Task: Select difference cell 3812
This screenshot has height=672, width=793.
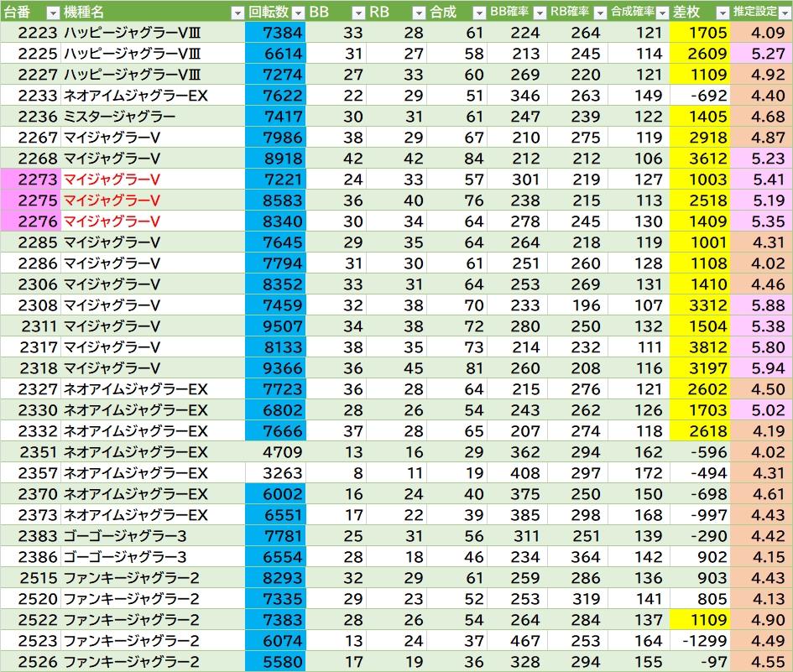Action: pos(700,346)
